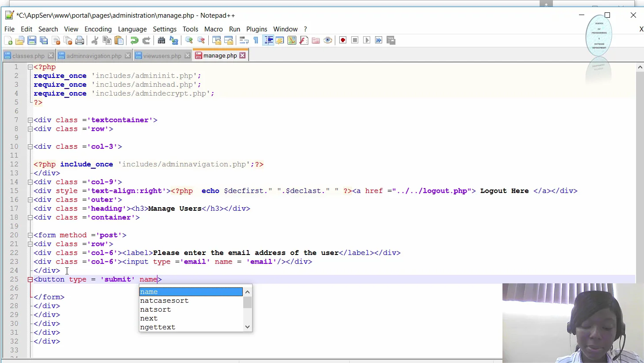Collapse the fold marker at line 7
Image resolution: width=644 pixels, height=363 pixels.
click(x=30, y=120)
